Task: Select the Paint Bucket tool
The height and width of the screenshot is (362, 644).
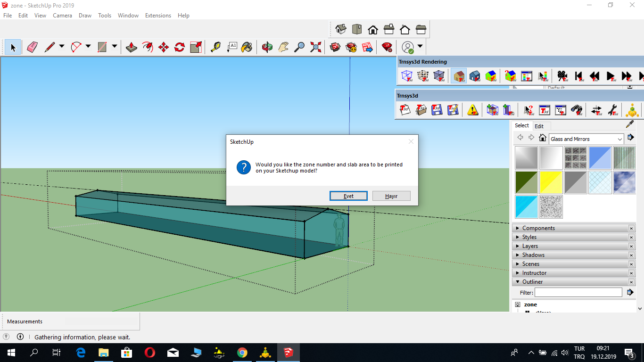Action: (x=247, y=47)
